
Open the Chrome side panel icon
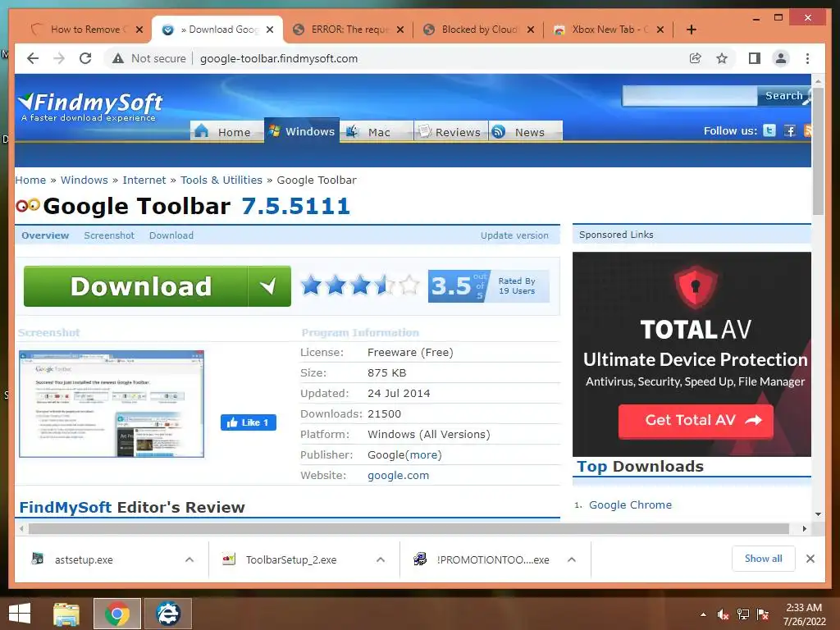pos(755,58)
